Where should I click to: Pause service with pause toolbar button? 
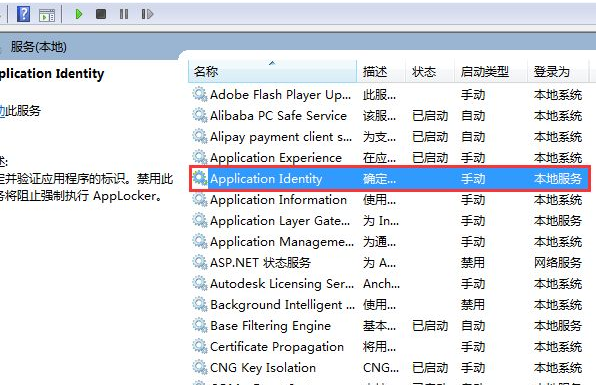click(x=124, y=14)
